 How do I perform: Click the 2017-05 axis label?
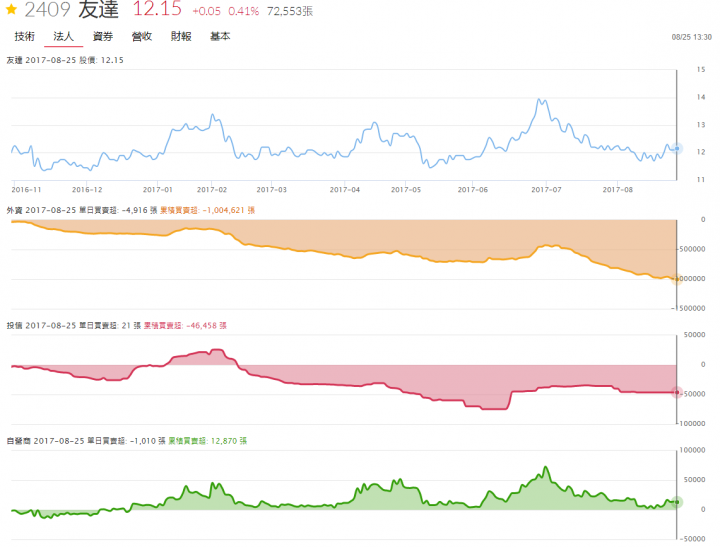click(x=406, y=190)
